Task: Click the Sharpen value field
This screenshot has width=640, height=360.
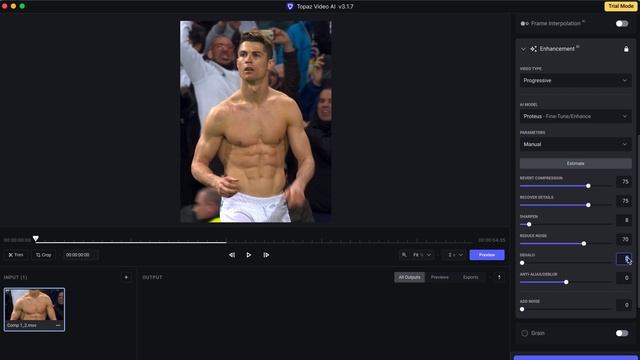Action: 624,220
